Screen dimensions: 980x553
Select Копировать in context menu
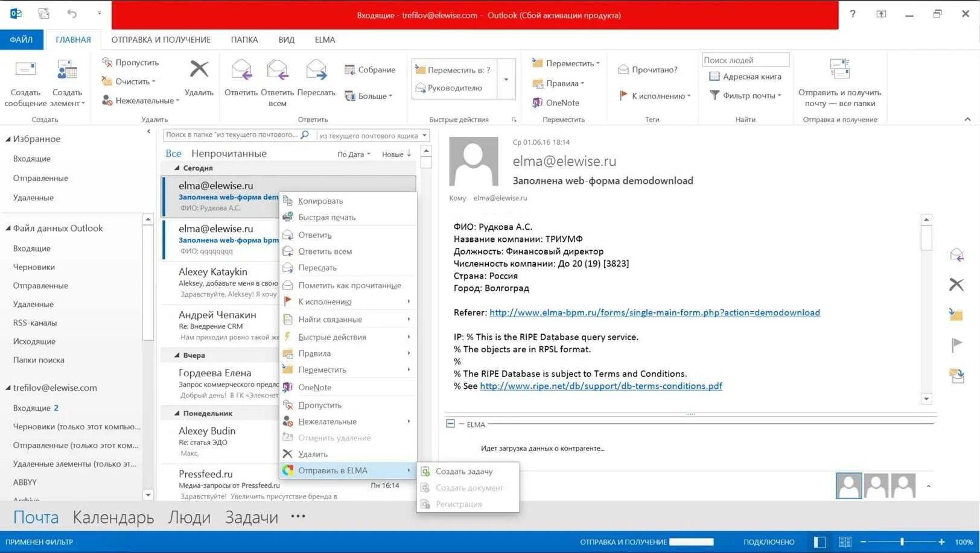click(348, 201)
